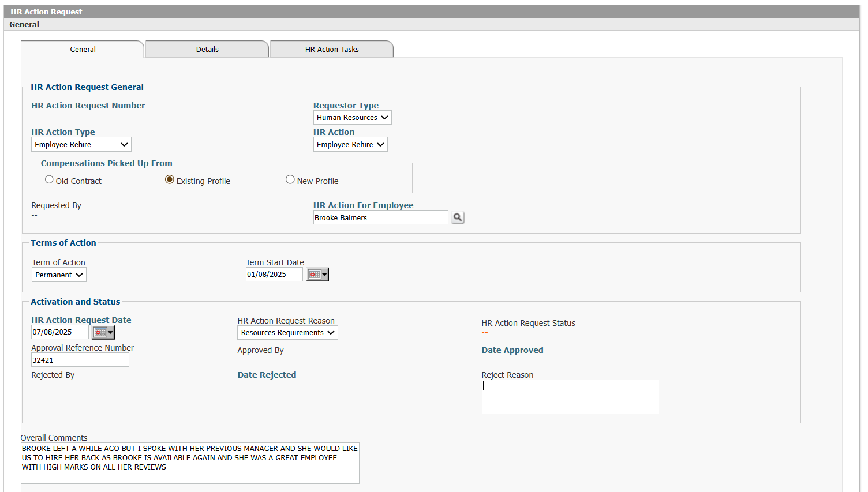Viewport: 868px width, 492px height.
Task: Click the employee search magnifier icon
Action: (457, 217)
